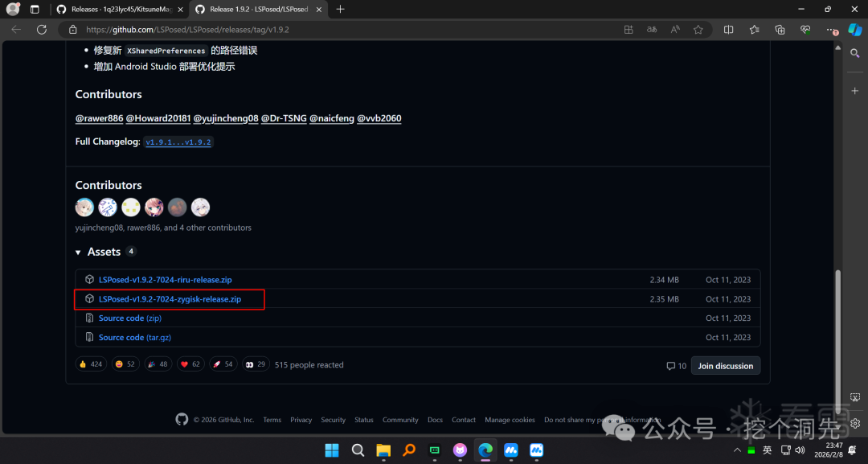Image resolution: width=868 pixels, height=464 pixels.
Task: Open the footer Terms link
Action: (x=272, y=420)
